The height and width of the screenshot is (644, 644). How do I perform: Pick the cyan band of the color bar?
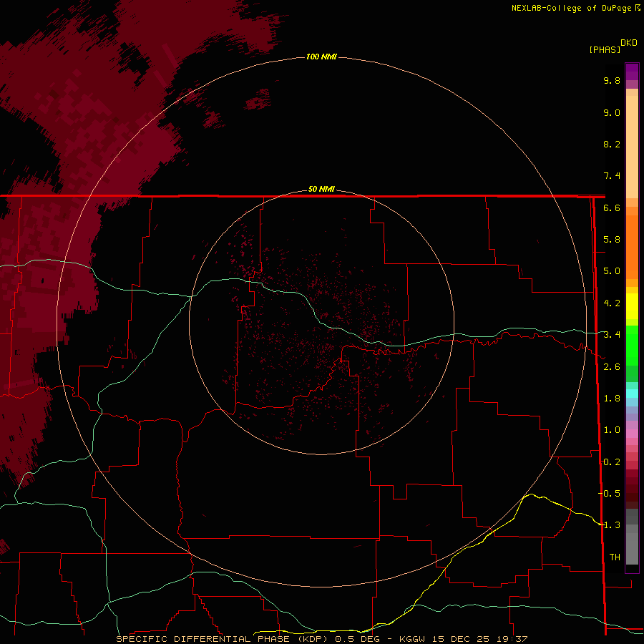pyautogui.click(x=632, y=393)
